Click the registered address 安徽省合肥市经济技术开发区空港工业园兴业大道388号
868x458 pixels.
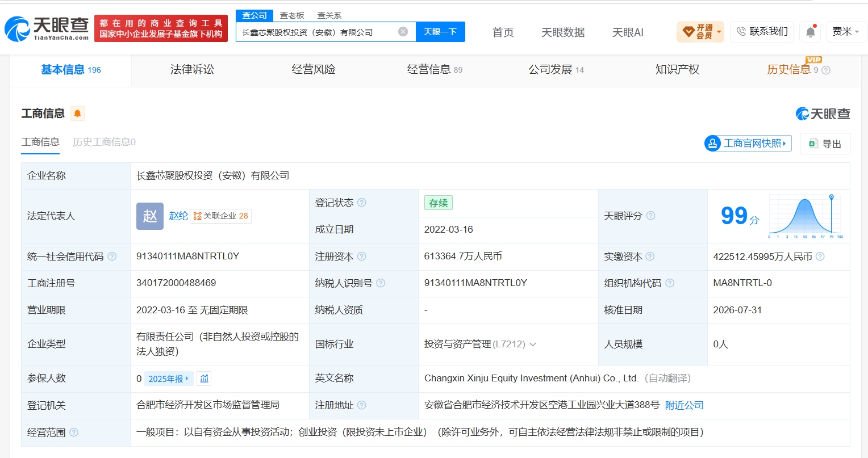click(542, 405)
